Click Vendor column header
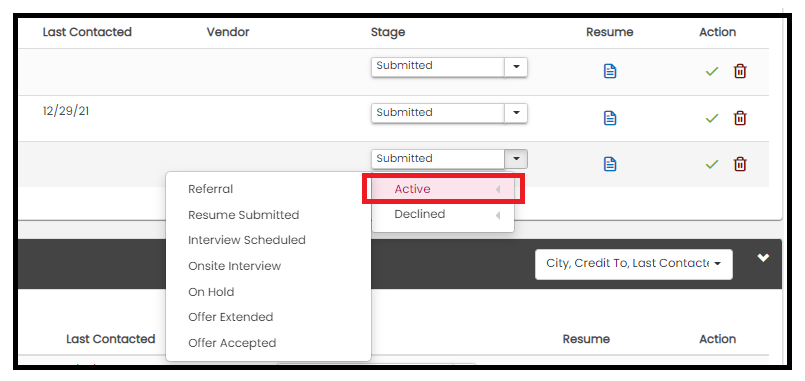Image resolution: width=805 pixels, height=381 pixels. pyautogui.click(x=228, y=32)
